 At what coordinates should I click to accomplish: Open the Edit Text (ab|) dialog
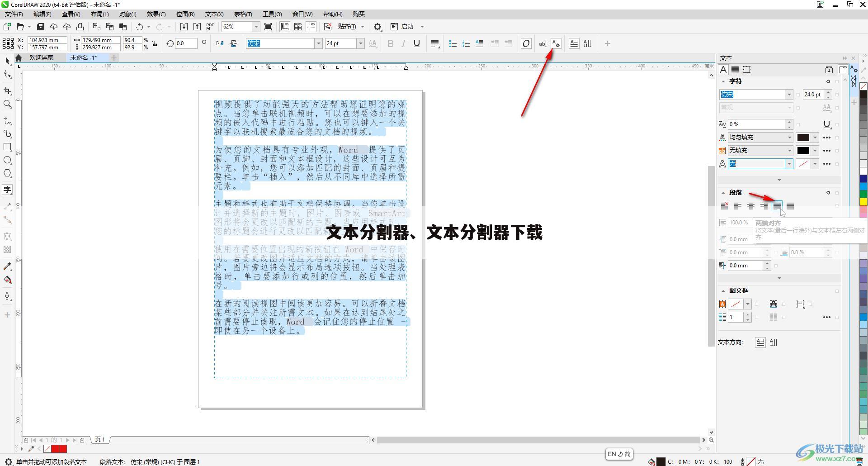542,43
